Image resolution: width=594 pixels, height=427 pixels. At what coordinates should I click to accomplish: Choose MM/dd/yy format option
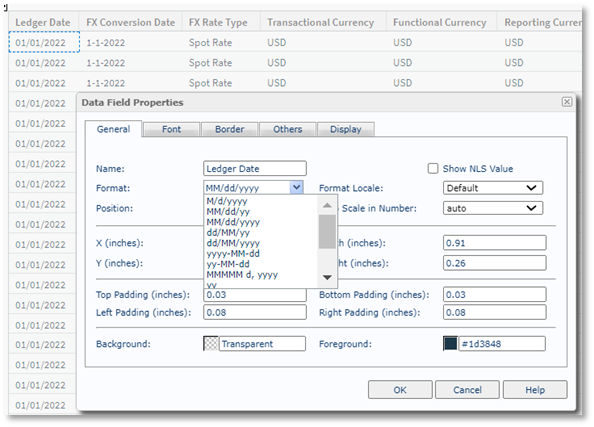(x=228, y=211)
